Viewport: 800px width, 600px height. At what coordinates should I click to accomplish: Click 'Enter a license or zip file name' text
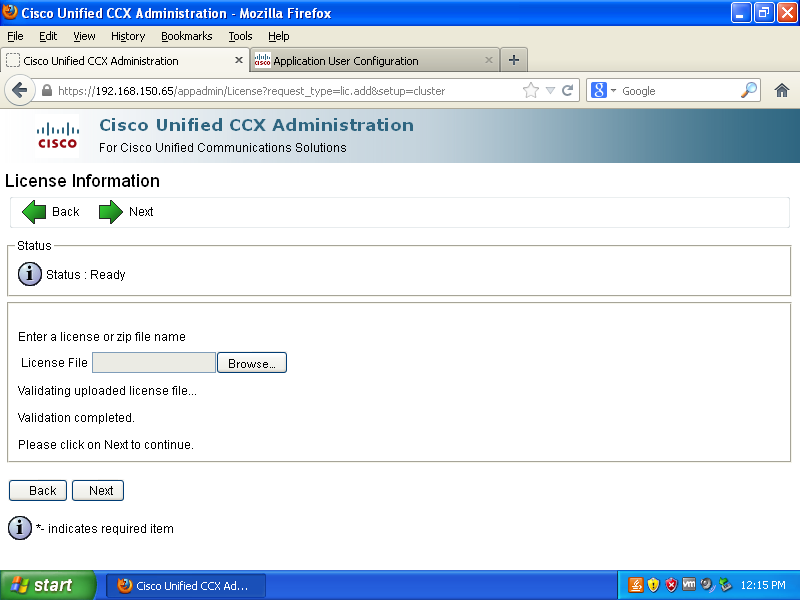tap(102, 337)
